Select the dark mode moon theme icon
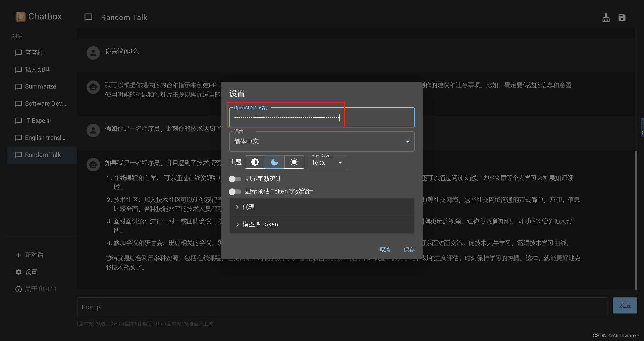Image resolution: width=644 pixels, height=341 pixels. click(274, 162)
